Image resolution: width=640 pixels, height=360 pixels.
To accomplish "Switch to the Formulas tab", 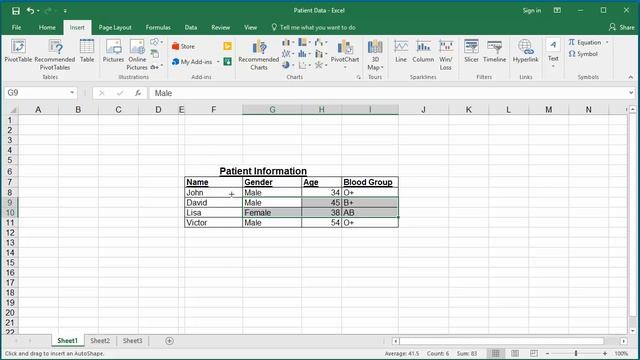I will 158,27.
